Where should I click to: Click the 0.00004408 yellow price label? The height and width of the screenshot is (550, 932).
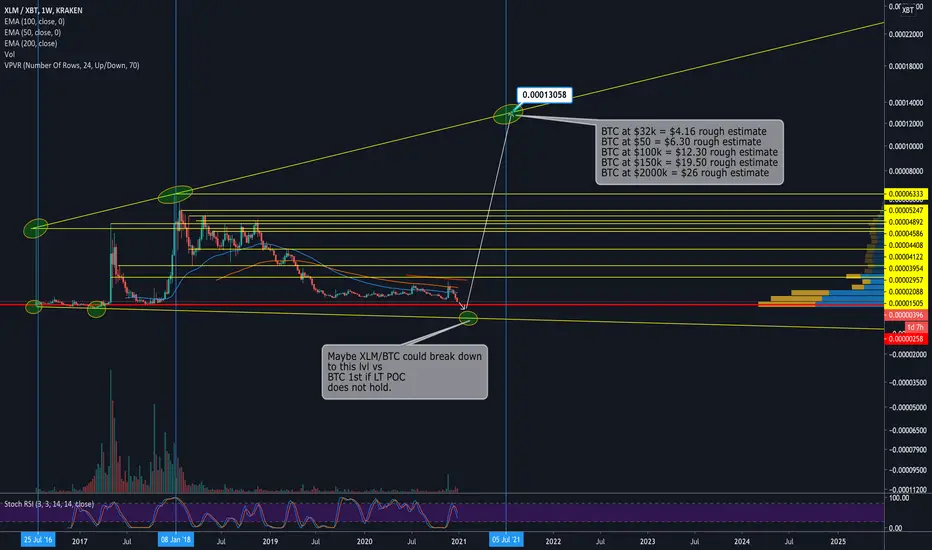[x=906, y=245]
